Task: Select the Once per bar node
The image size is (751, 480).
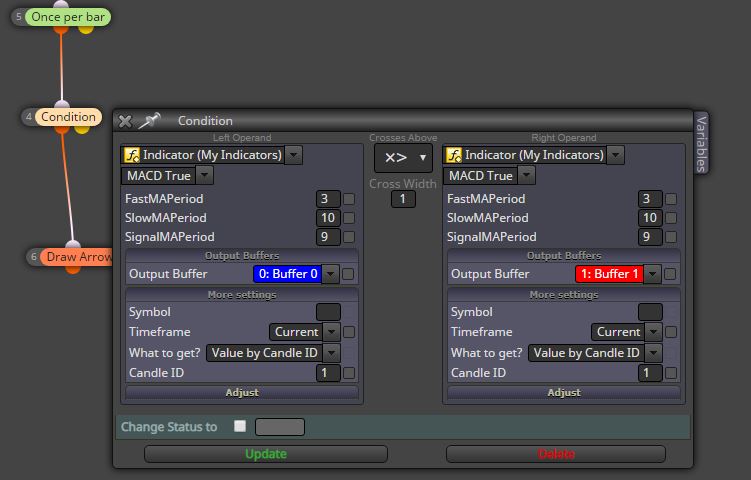Action: (x=68, y=17)
